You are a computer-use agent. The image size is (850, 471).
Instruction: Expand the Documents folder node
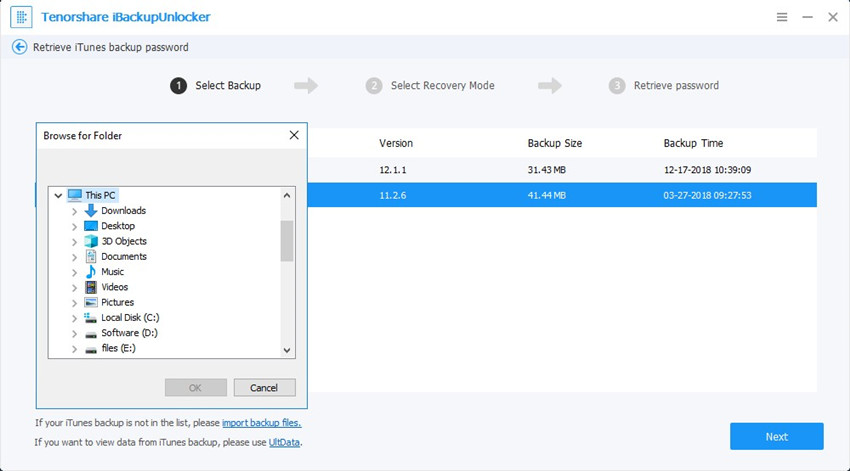(x=74, y=257)
